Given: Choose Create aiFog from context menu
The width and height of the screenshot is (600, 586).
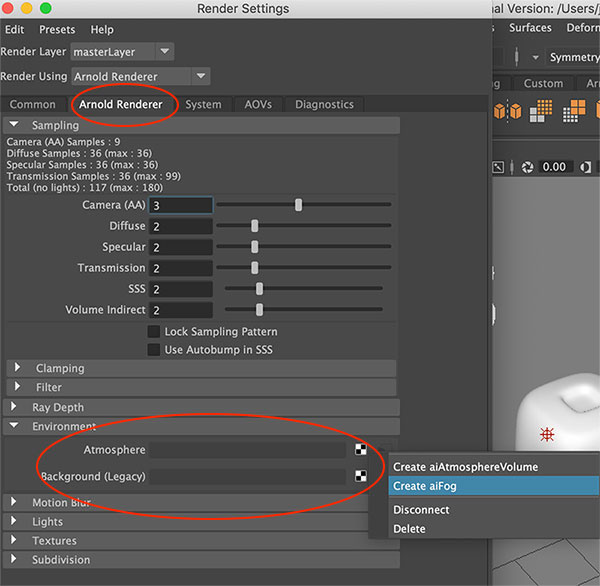Looking at the screenshot, I should click(494, 486).
